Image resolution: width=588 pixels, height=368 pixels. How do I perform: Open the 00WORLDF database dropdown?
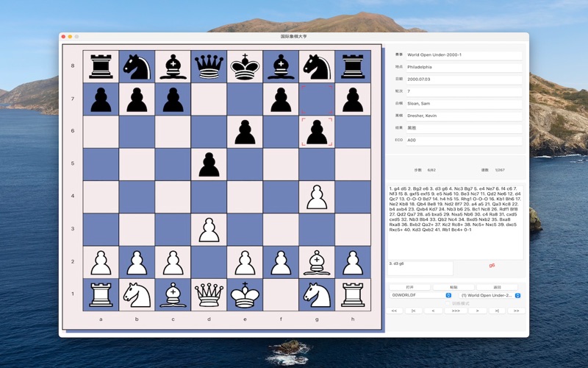tap(420, 296)
